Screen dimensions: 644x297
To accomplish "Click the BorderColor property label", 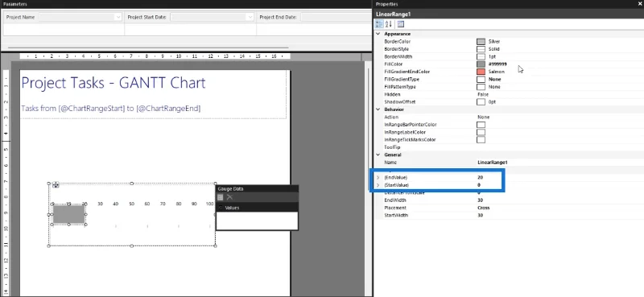I will pyautogui.click(x=397, y=42).
